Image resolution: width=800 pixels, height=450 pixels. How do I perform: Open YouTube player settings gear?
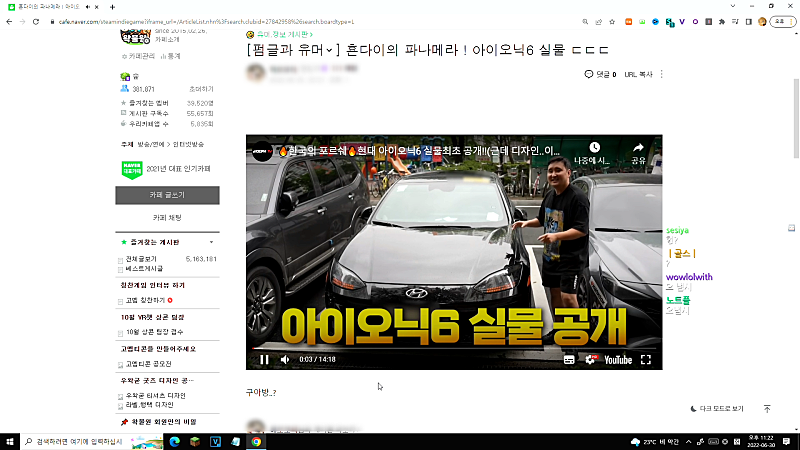point(590,360)
